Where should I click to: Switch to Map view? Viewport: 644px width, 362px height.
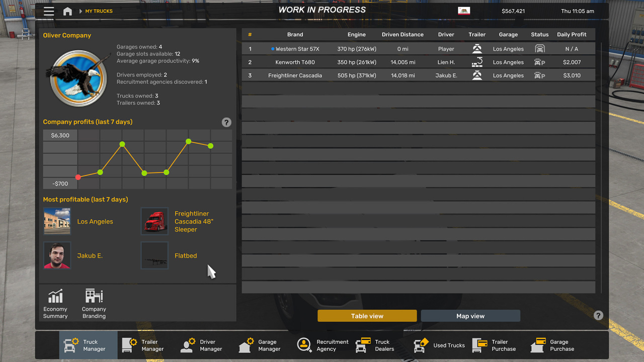pyautogui.click(x=470, y=316)
